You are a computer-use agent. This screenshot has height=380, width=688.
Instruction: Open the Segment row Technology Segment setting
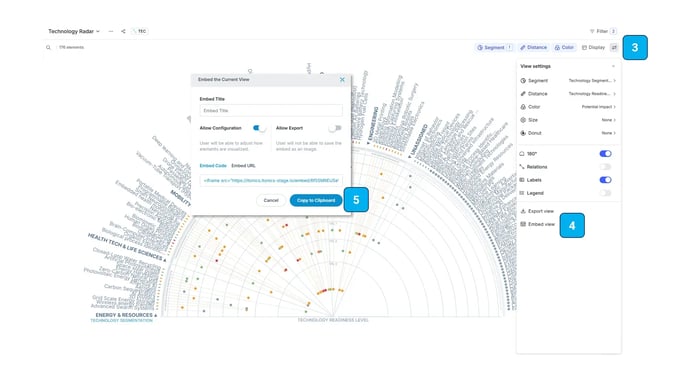tap(568, 81)
